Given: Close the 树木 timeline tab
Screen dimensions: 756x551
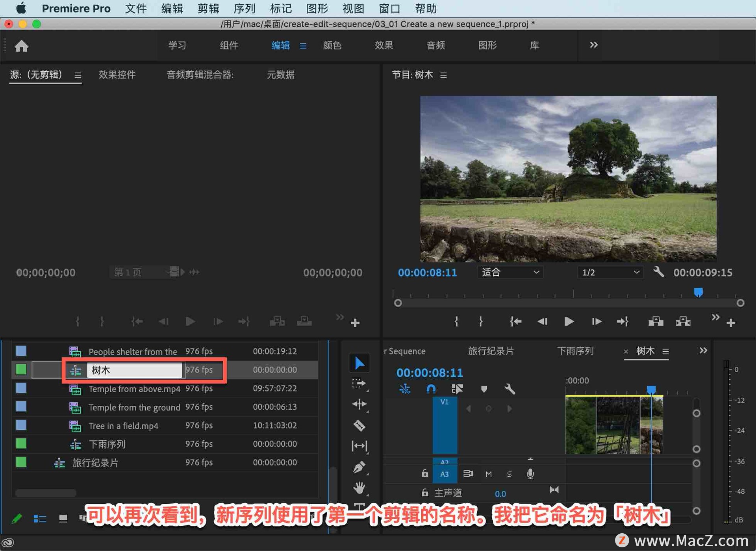Looking at the screenshot, I should point(626,351).
